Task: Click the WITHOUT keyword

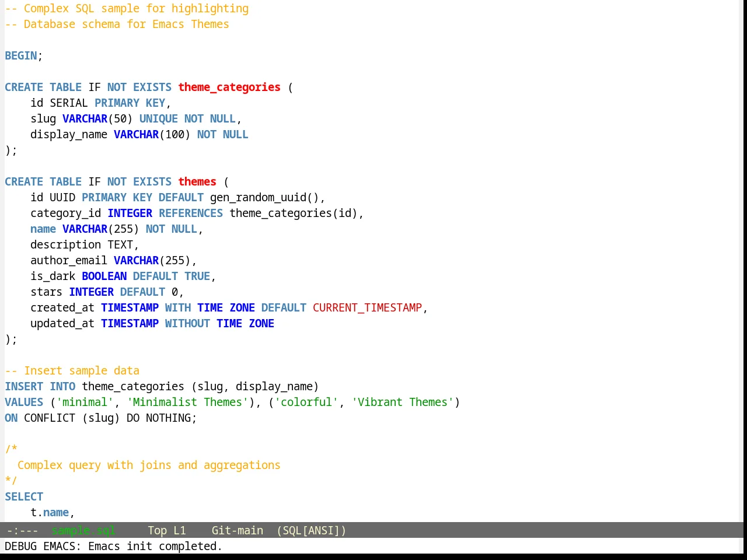Action: tap(187, 323)
